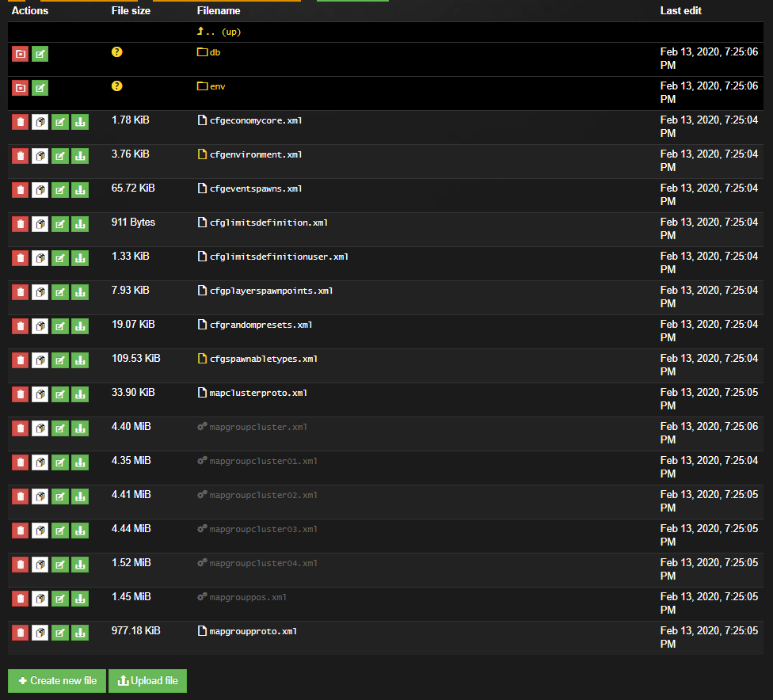Click the green edit icon for cfglimitsdefinition.xml
The height and width of the screenshot is (700, 773).
click(x=59, y=224)
